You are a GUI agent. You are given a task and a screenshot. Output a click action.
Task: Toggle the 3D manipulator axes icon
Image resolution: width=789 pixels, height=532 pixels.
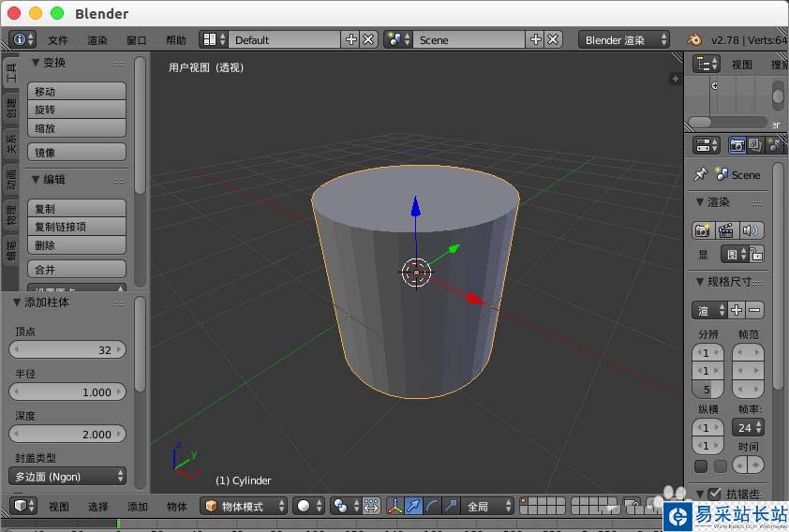point(395,506)
